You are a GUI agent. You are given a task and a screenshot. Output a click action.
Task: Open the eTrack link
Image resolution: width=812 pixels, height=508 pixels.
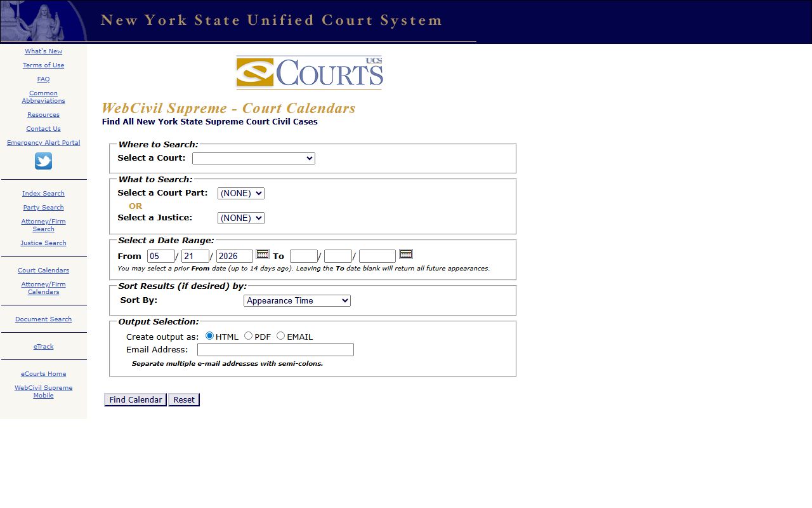point(43,347)
